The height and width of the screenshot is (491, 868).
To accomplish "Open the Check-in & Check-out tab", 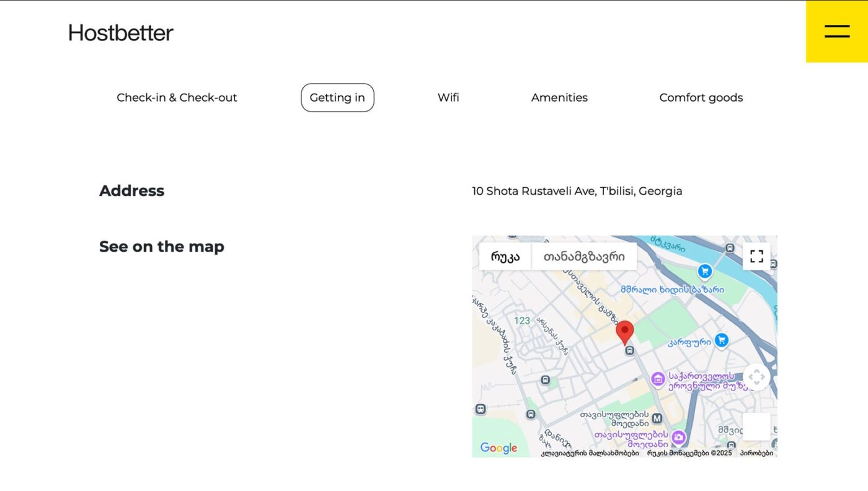I will click(177, 97).
